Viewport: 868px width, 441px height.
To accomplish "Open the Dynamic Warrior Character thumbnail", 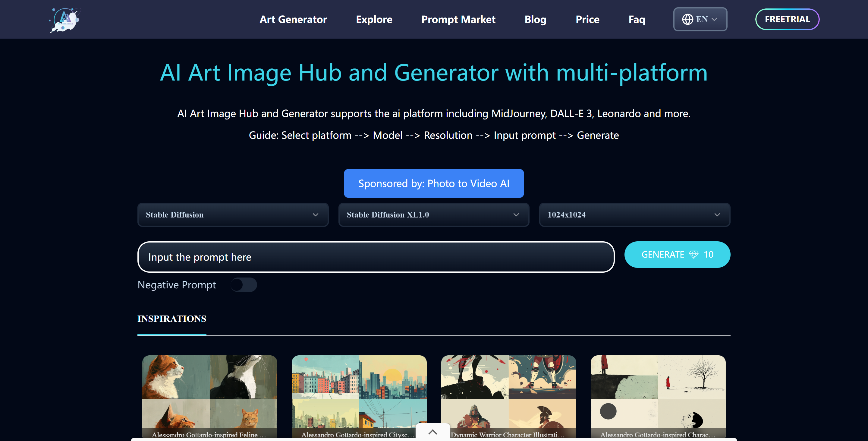I will (x=508, y=395).
